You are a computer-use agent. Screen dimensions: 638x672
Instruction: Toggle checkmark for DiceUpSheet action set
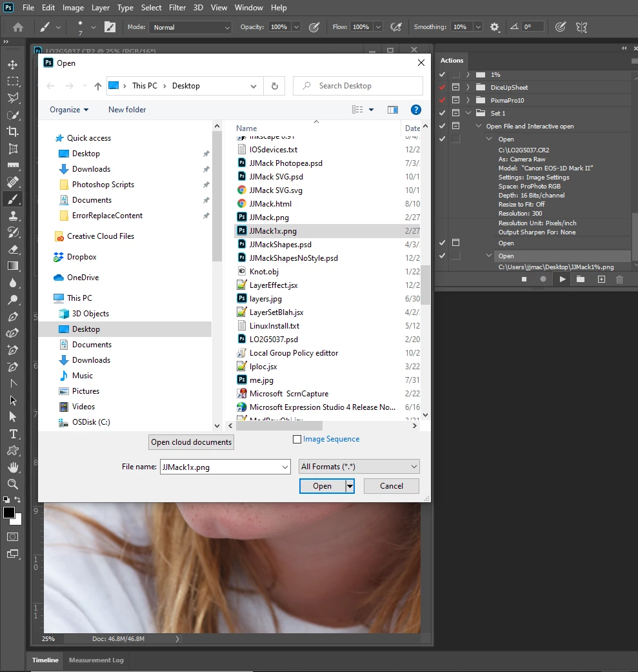[442, 87]
